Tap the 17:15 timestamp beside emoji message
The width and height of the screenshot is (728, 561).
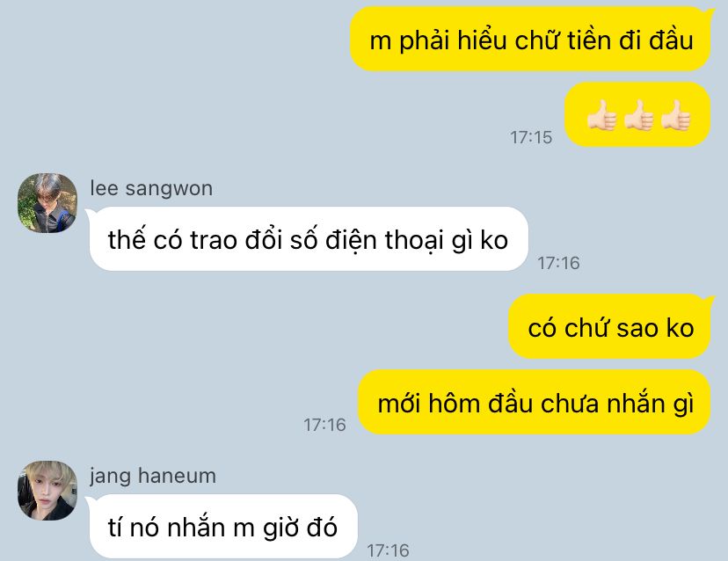[531, 137]
